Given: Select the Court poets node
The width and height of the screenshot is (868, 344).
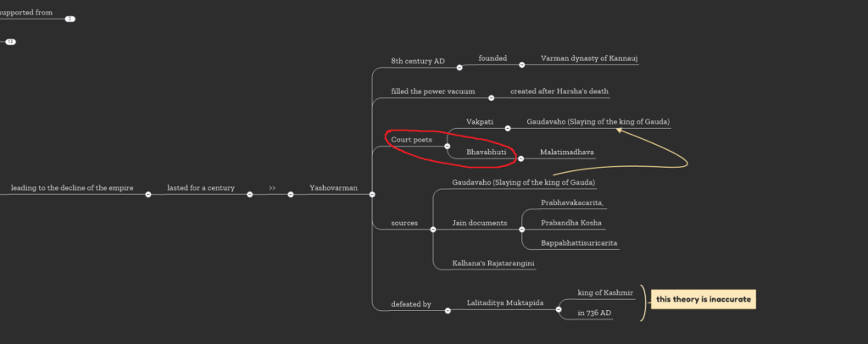Looking at the screenshot, I should [412, 139].
